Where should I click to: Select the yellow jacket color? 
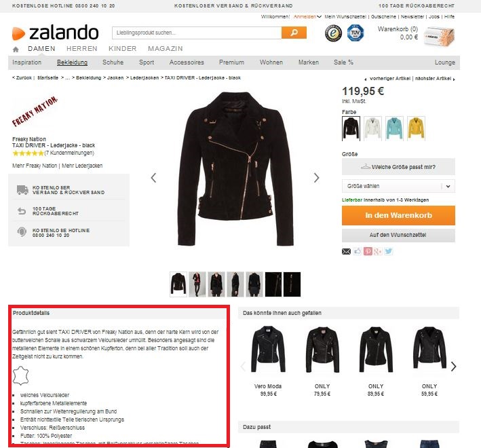[416, 128]
